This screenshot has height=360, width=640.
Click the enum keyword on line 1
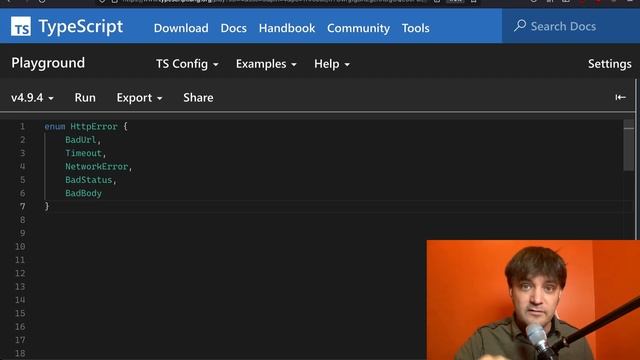tap(55, 127)
